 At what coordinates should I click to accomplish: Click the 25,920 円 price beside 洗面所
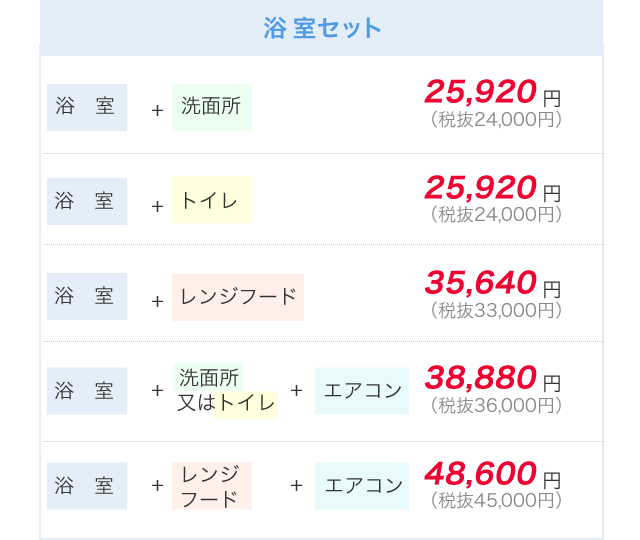tap(481, 92)
